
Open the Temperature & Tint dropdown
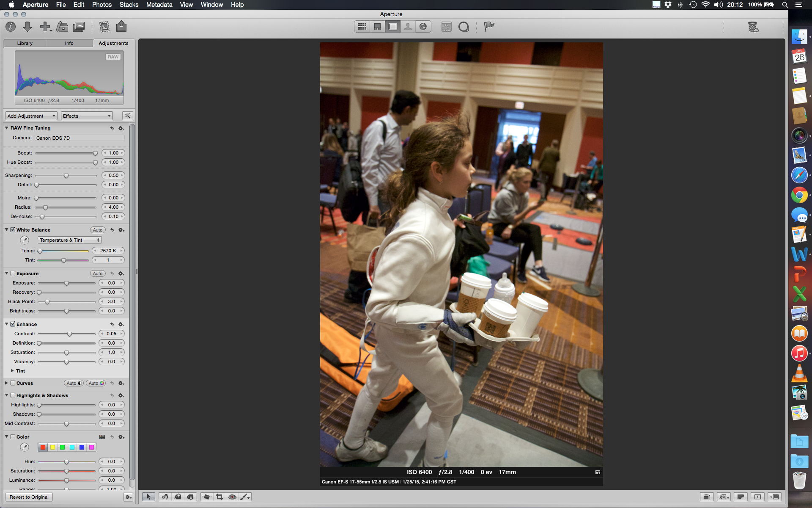70,240
